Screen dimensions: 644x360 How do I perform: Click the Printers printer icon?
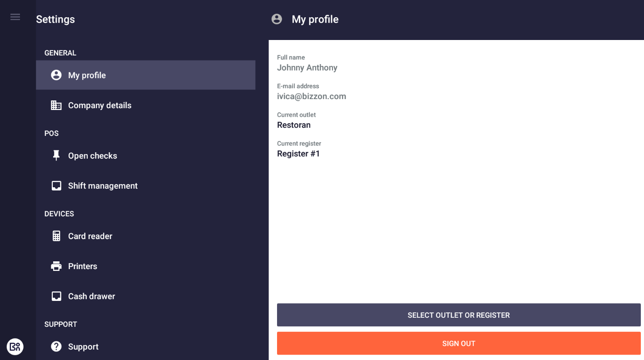click(56, 266)
